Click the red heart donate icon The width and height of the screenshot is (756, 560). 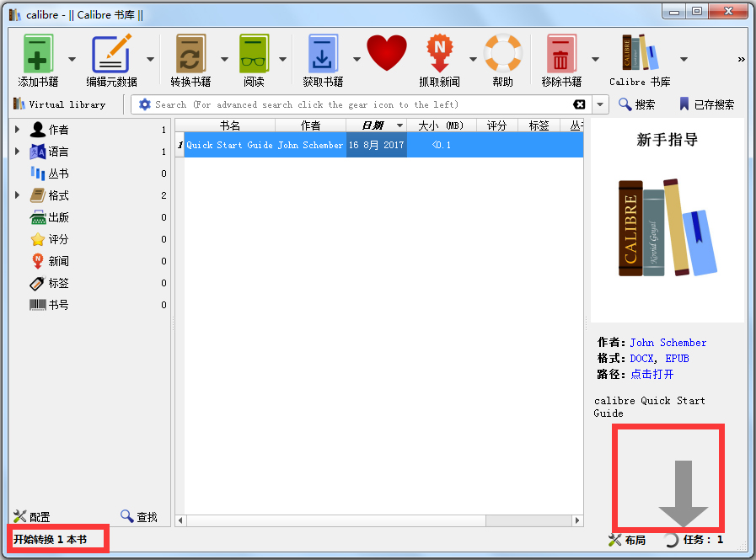coord(387,53)
